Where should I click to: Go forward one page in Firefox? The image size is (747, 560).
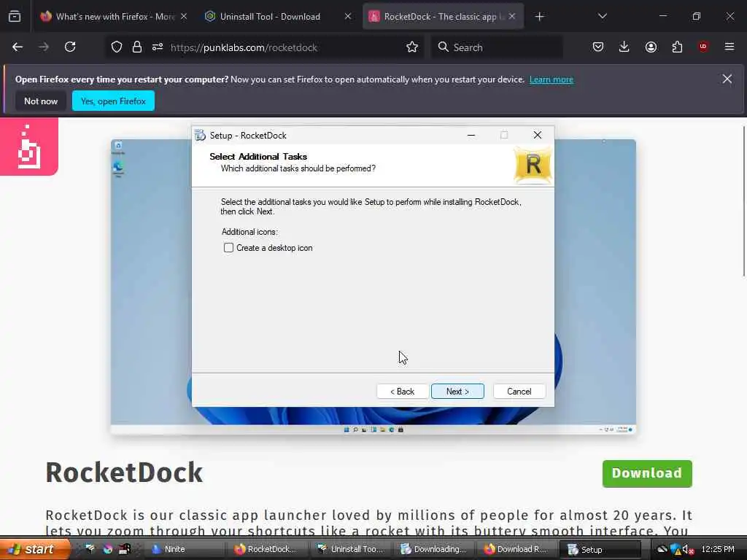click(44, 47)
